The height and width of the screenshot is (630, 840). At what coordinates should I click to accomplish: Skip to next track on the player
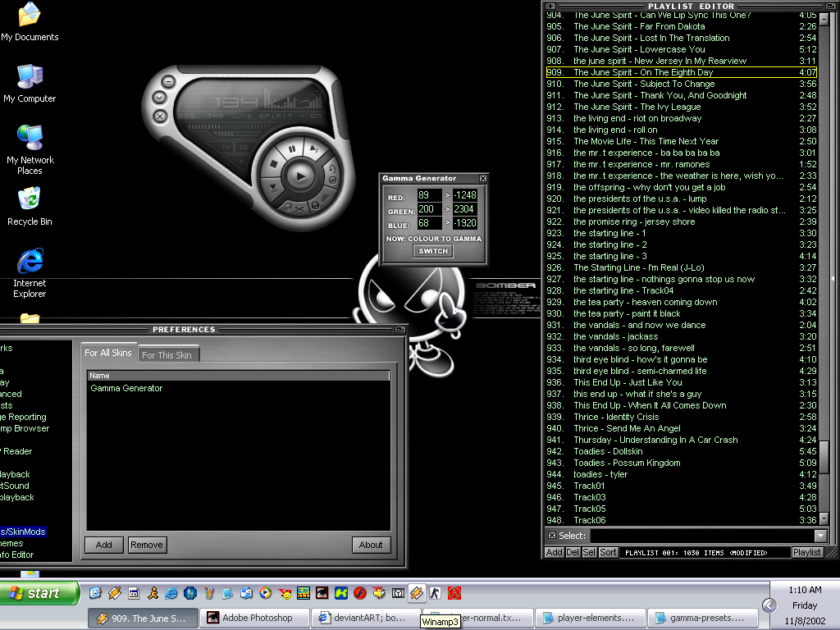(x=314, y=150)
